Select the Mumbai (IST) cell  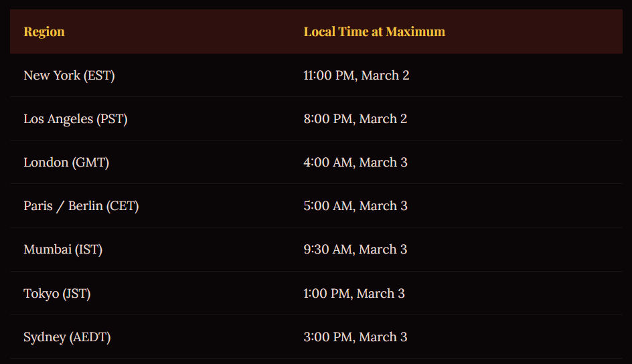click(x=63, y=250)
